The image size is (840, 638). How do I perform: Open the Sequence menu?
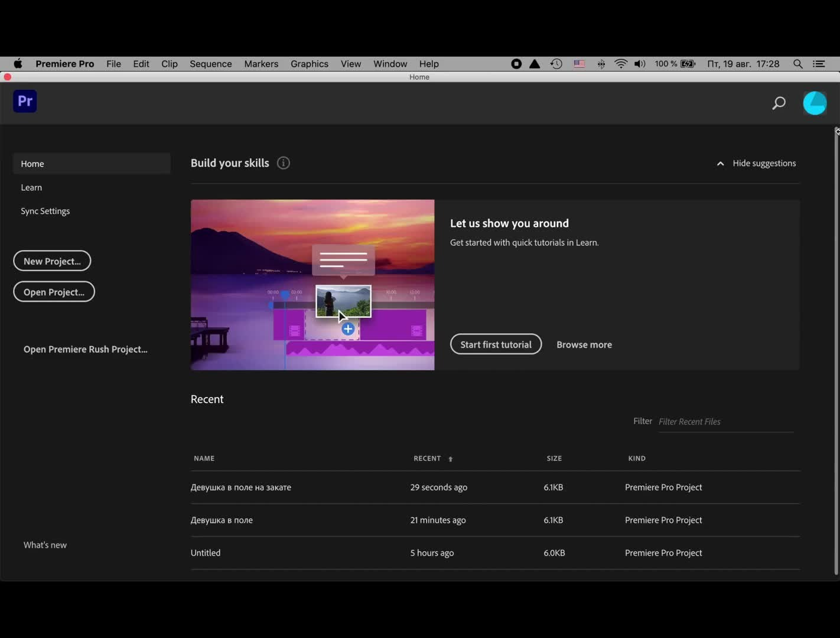(210, 64)
